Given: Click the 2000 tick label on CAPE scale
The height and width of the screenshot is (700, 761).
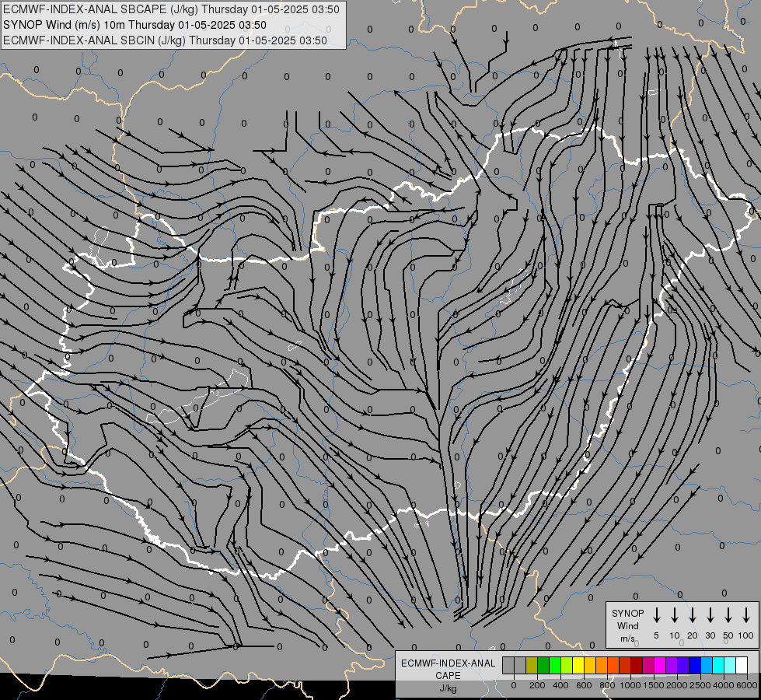Looking at the screenshot, I should 677,685.
